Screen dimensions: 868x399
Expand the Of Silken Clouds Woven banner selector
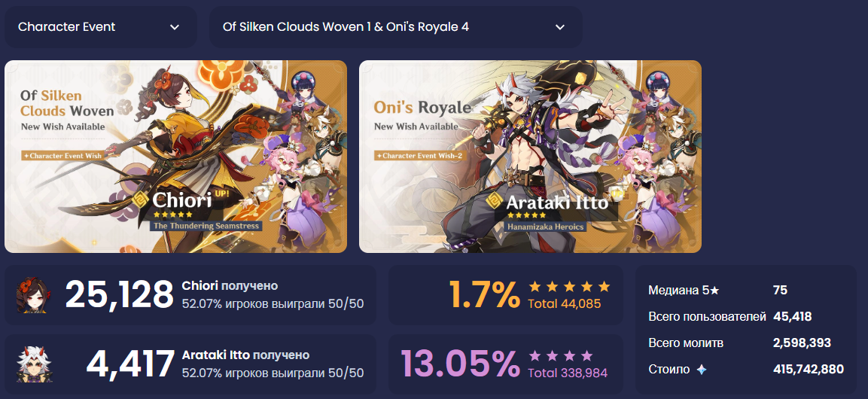pos(396,26)
